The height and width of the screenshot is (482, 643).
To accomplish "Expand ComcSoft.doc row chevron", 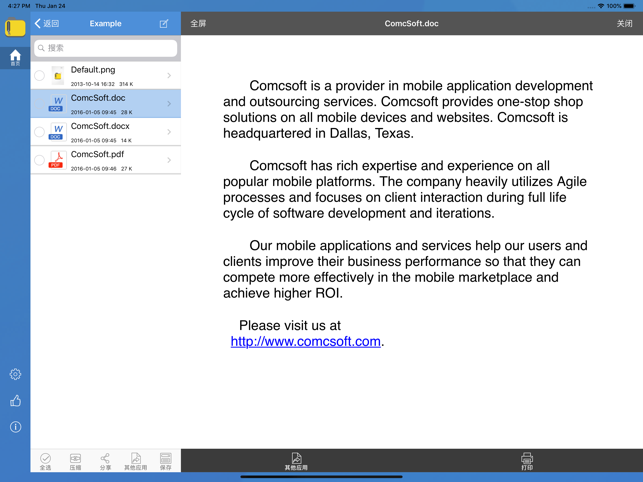I will tap(169, 103).
